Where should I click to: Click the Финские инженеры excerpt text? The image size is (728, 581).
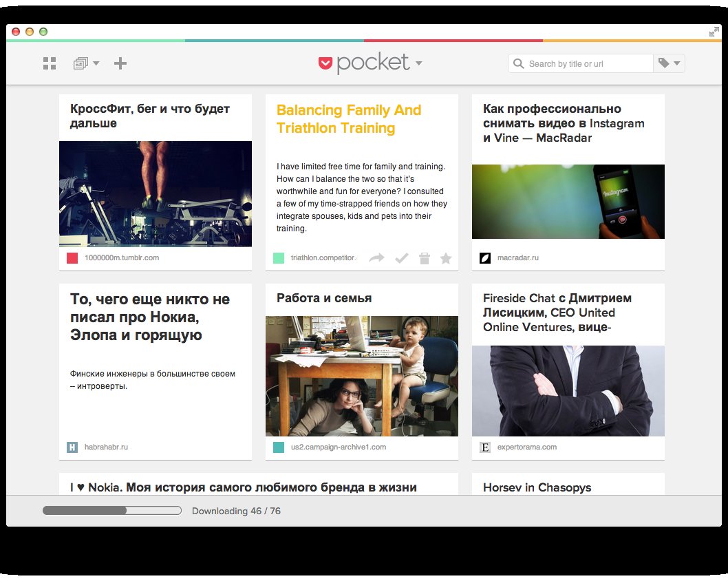click(x=153, y=380)
